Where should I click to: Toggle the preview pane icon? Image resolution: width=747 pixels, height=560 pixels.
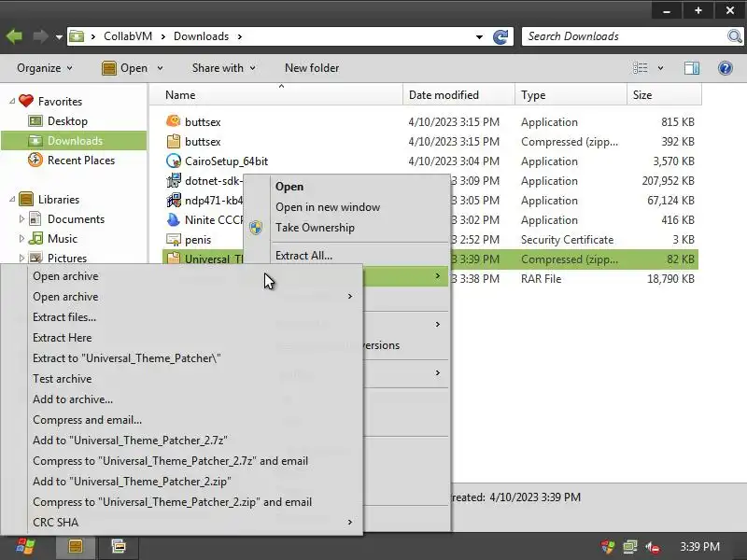(692, 68)
